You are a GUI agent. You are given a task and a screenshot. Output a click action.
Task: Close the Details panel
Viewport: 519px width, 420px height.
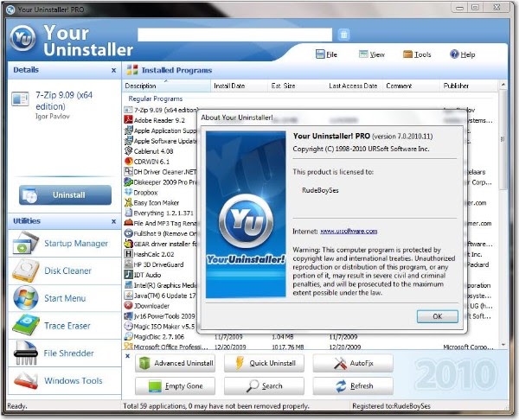click(113, 70)
